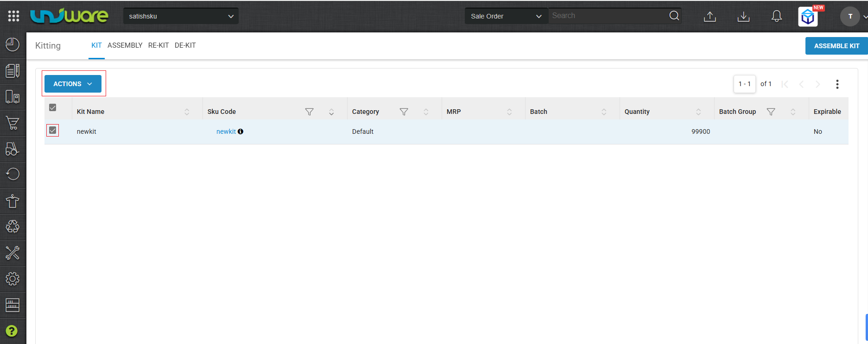Screen dimensions: 868x344
Task: Toggle the select-all header checkbox
Action: pyautogui.click(x=53, y=107)
